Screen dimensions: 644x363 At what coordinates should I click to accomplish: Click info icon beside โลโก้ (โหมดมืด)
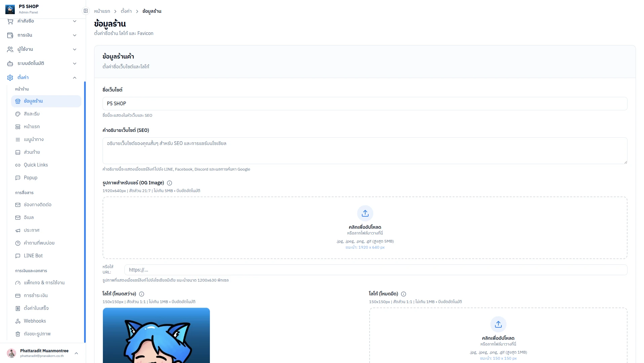click(x=404, y=294)
